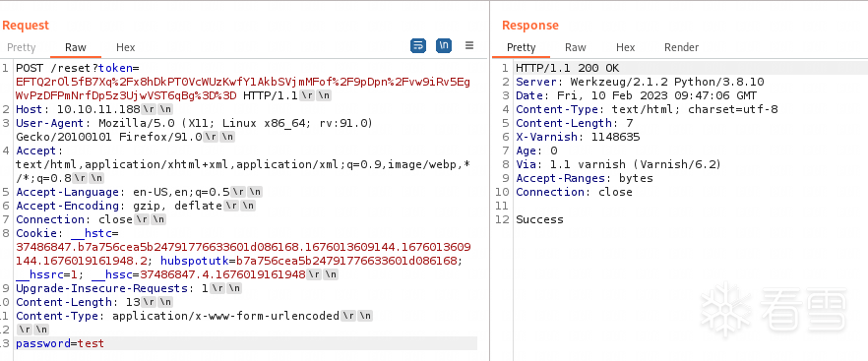Image resolution: width=868 pixels, height=361 pixels.
Task: Open the Request hamburger options menu
Action: 469,46
